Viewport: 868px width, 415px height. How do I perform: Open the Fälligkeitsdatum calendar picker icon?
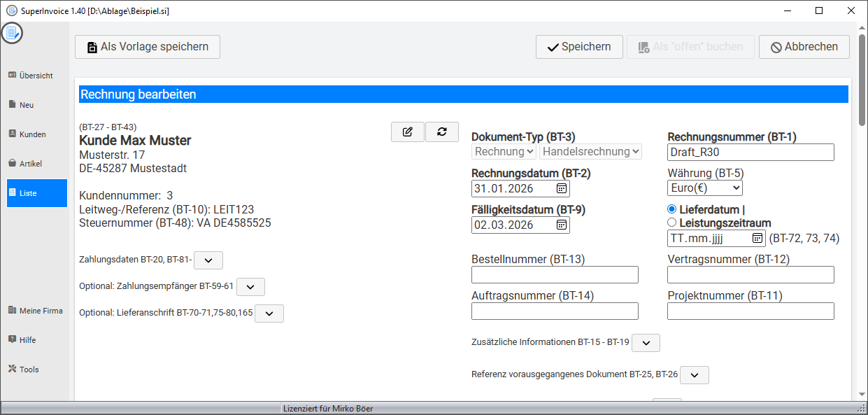click(561, 225)
